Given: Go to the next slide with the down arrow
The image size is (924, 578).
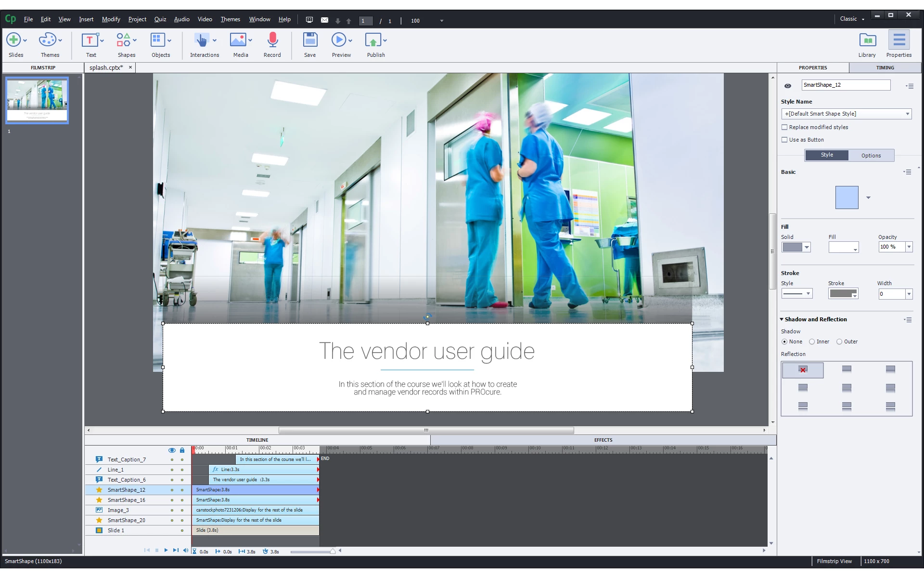Looking at the screenshot, I should (338, 21).
